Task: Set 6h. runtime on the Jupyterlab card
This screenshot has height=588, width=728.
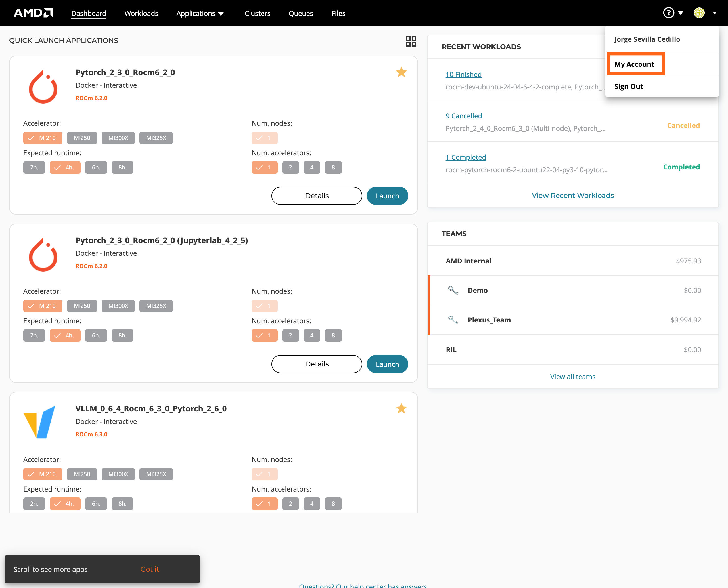Action: pos(96,335)
